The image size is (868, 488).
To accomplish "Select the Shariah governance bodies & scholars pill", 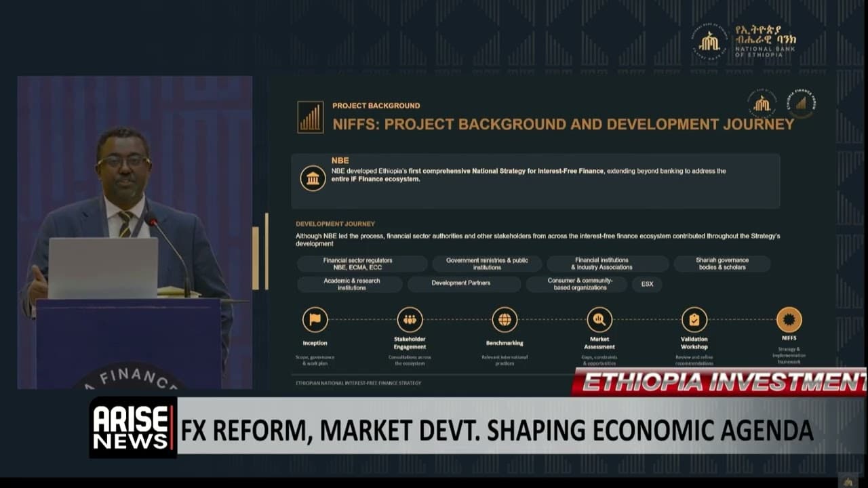I will tap(722, 264).
